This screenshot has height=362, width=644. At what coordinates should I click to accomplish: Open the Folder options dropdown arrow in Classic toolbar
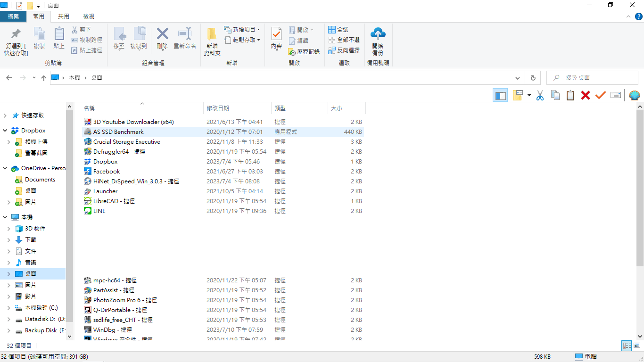[x=529, y=95]
